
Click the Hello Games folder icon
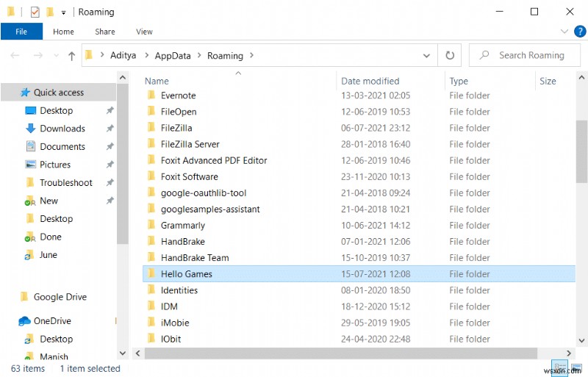coord(151,273)
